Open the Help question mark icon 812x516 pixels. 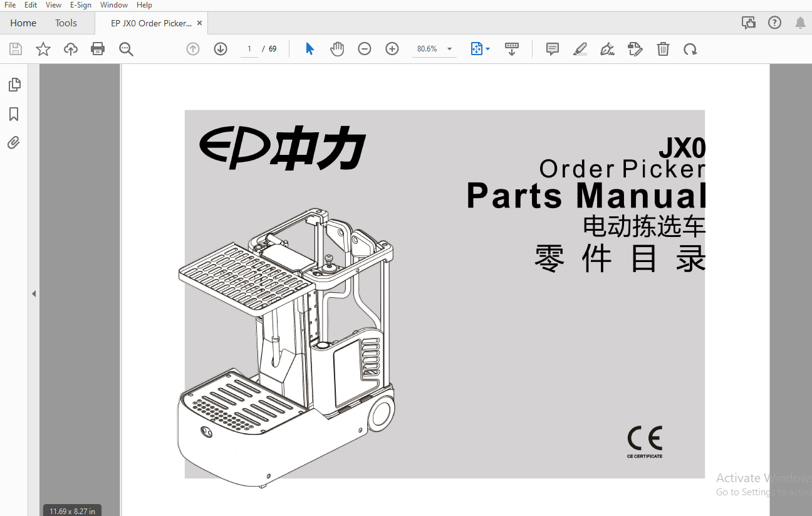pyautogui.click(x=775, y=23)
